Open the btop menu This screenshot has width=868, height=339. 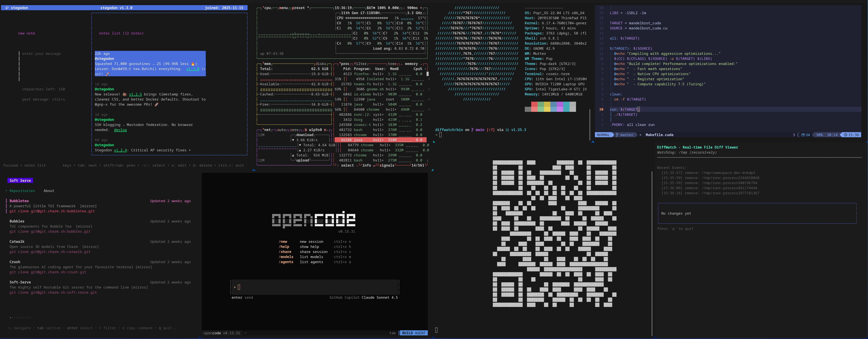point(283,8)
